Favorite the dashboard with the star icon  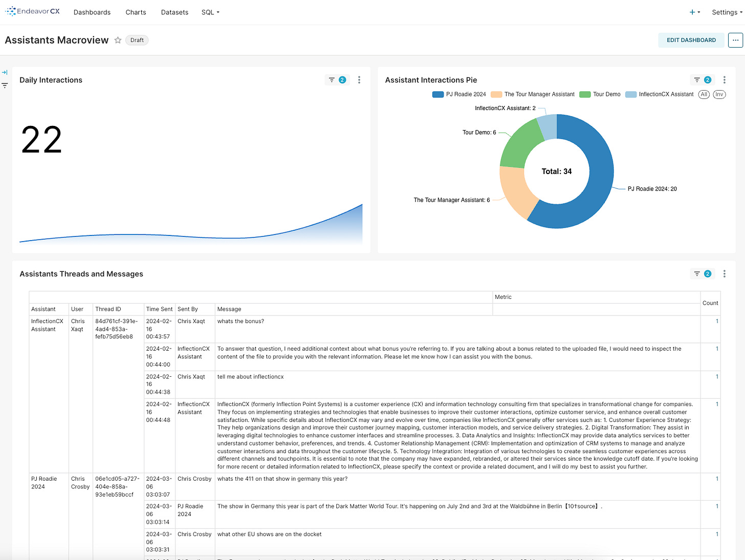click(x=118, y=40)
